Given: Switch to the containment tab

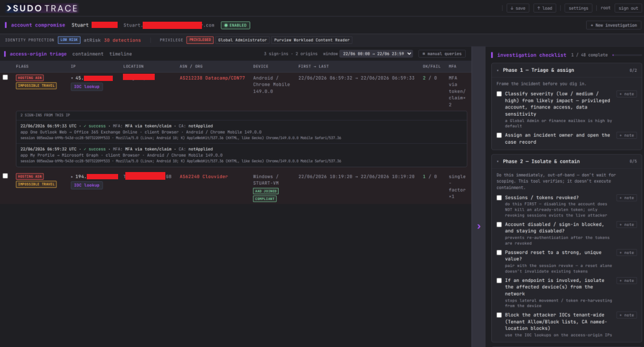Looking at the screenshot, I should pyautogui.click(x=88, y=54).
